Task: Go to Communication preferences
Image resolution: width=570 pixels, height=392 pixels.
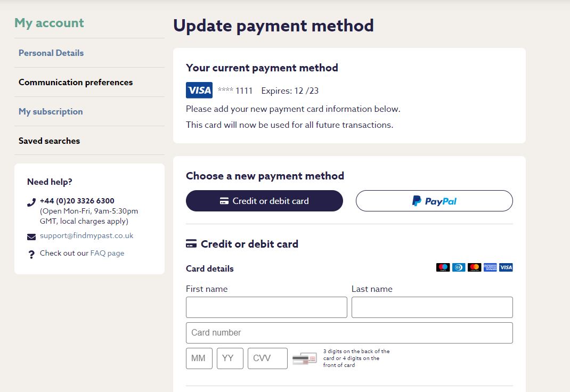Action: coord(76,82)
